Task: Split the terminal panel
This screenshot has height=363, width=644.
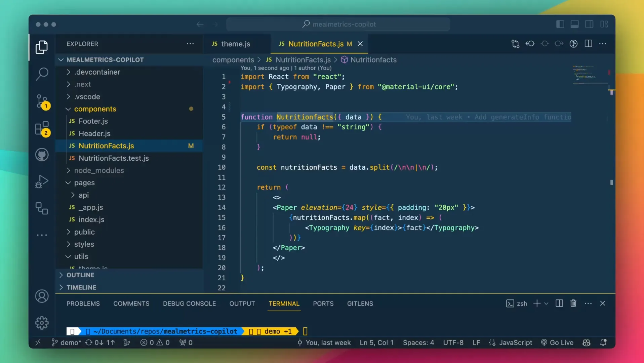Action: tap(559, 303)
